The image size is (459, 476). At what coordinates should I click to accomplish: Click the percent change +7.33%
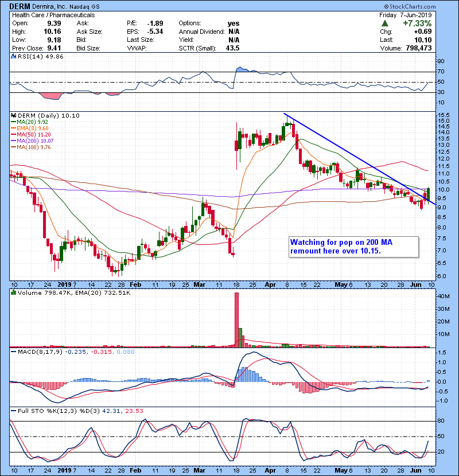point(417,24)
